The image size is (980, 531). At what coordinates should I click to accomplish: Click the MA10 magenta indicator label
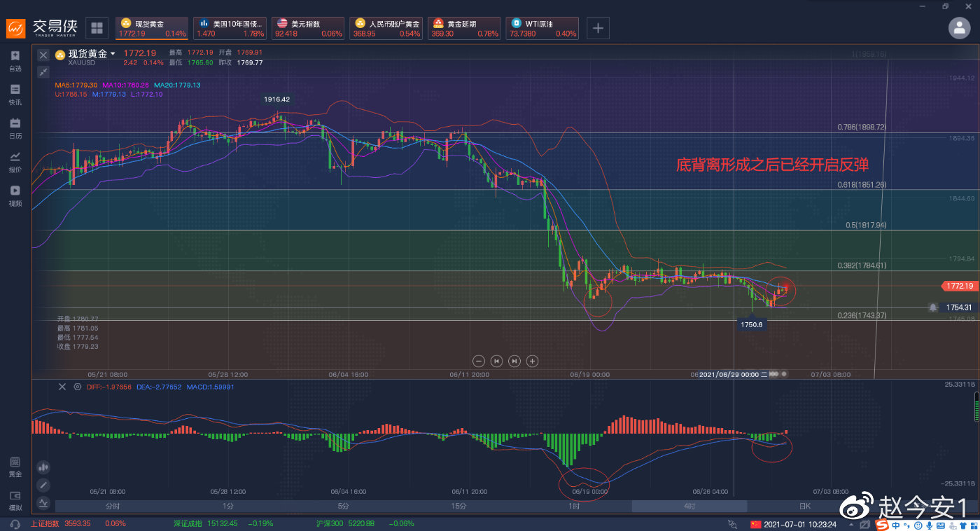click(x=125, y=85)
